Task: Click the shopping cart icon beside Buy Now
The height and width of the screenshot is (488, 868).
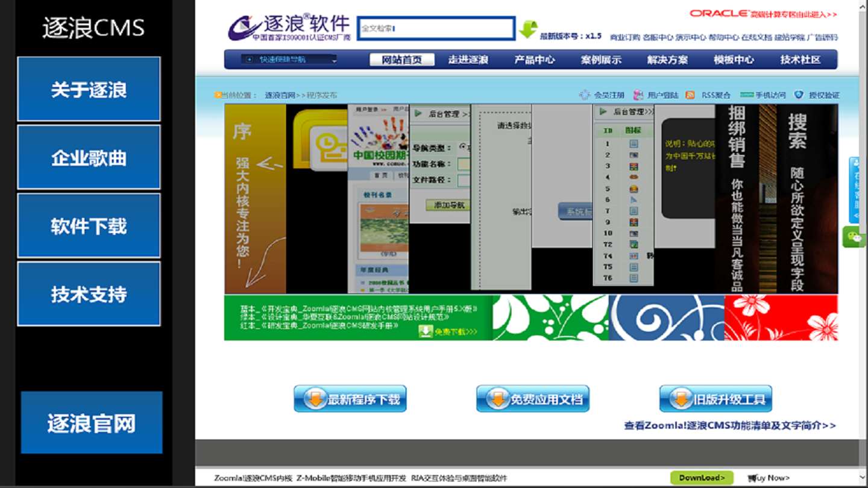Action: tap(752, 478)
